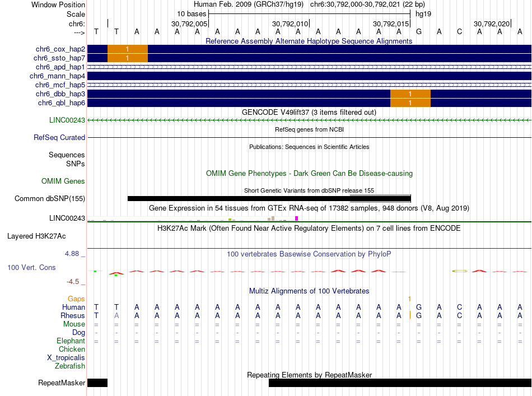
Task: Click the chr6_mcf_hap5 arrowed alignment line
Action: pyautogui.click(x=309, y=85)
